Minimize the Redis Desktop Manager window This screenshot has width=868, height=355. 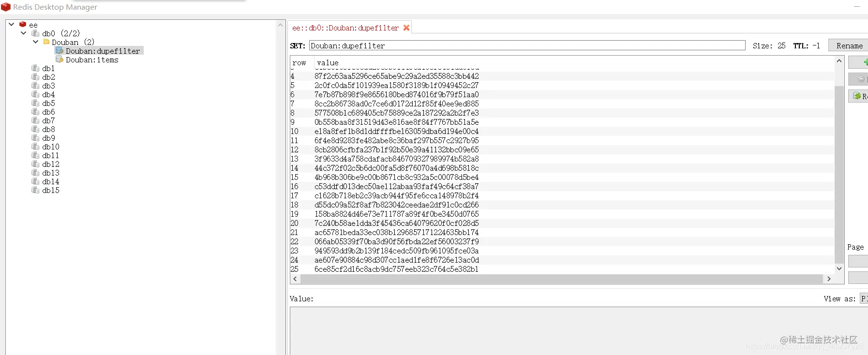[857, 7]
